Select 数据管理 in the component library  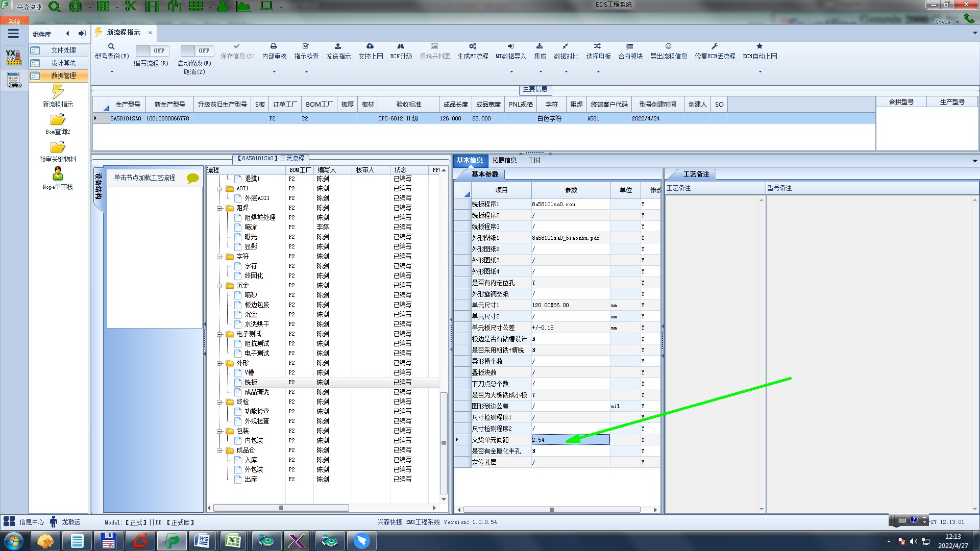pyautogui.click(x=63, y=76)
